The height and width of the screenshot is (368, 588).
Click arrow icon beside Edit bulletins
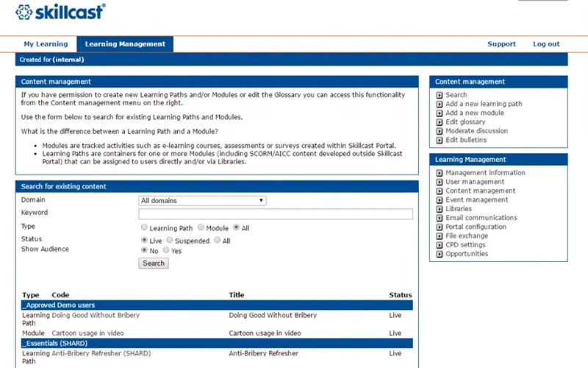click(439, 140)
